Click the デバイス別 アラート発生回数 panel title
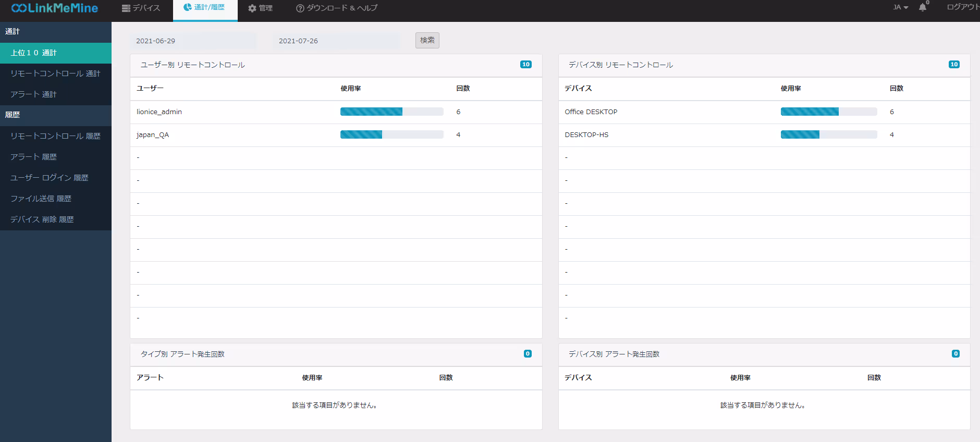Viewport: 980px width, 442px height. [x=614, y=354]
